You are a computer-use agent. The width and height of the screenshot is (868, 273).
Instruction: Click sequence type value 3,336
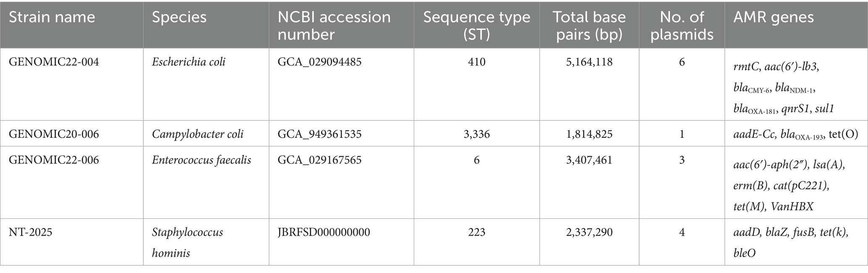(476, 134)
